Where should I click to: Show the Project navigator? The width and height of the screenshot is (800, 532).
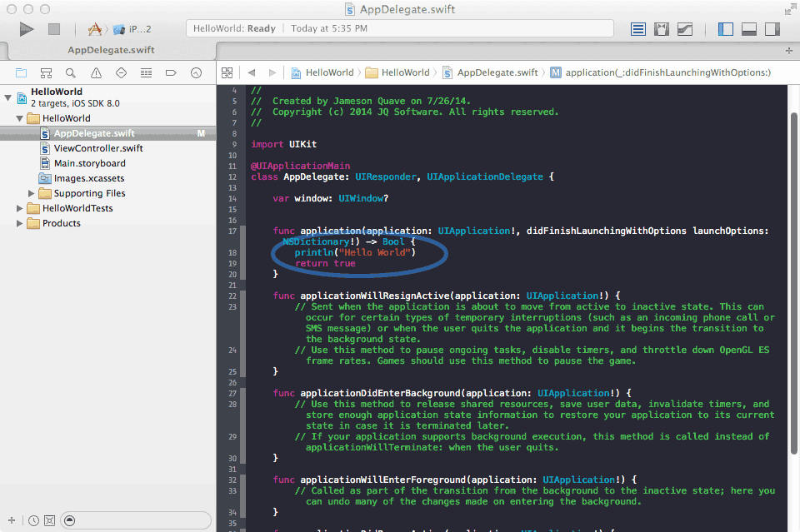click(x=21, y=73)
